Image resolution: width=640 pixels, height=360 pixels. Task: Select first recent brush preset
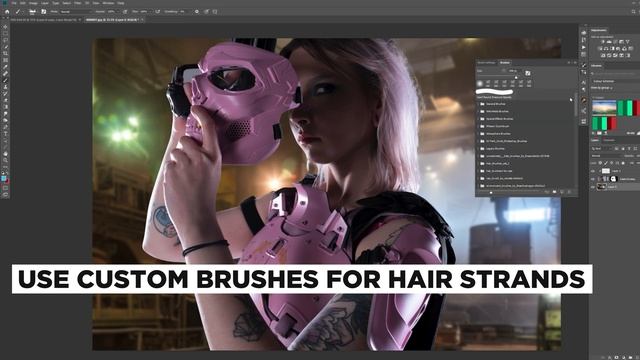click(x=480, y=84)
